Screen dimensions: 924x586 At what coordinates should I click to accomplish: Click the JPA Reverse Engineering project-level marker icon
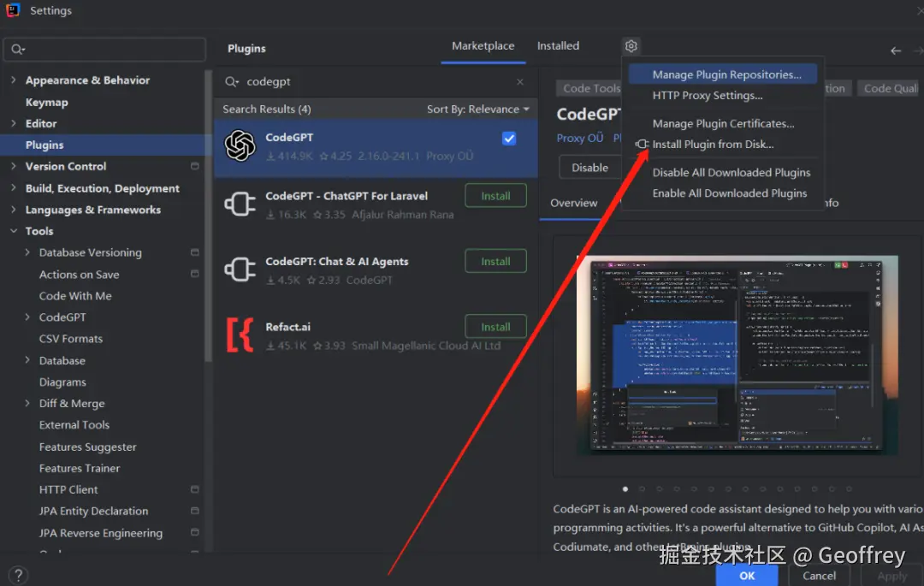click(194, 532)
